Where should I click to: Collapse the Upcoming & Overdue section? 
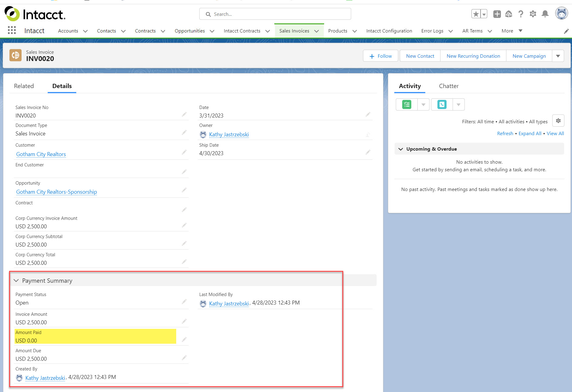[401, 149]
